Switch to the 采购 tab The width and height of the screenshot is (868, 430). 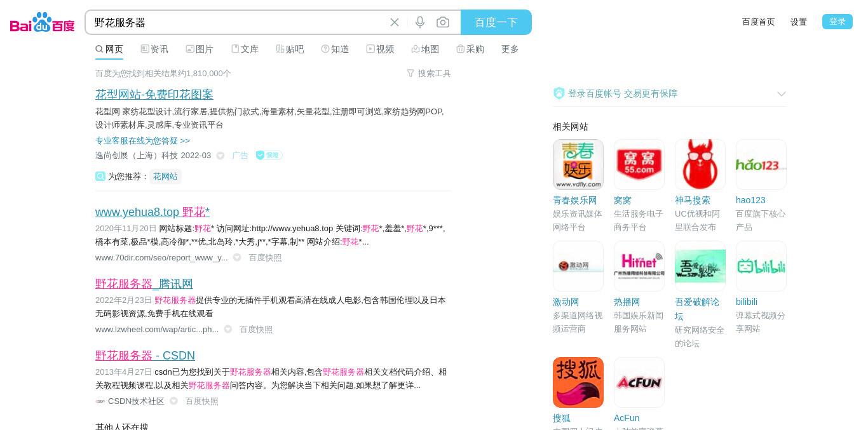[470, 49]
